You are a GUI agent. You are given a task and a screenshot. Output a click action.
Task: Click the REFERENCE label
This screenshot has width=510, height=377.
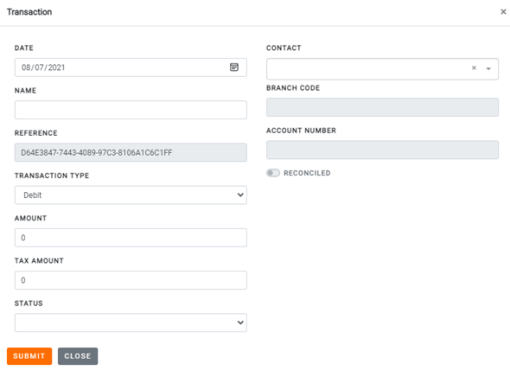click(36, 133)
